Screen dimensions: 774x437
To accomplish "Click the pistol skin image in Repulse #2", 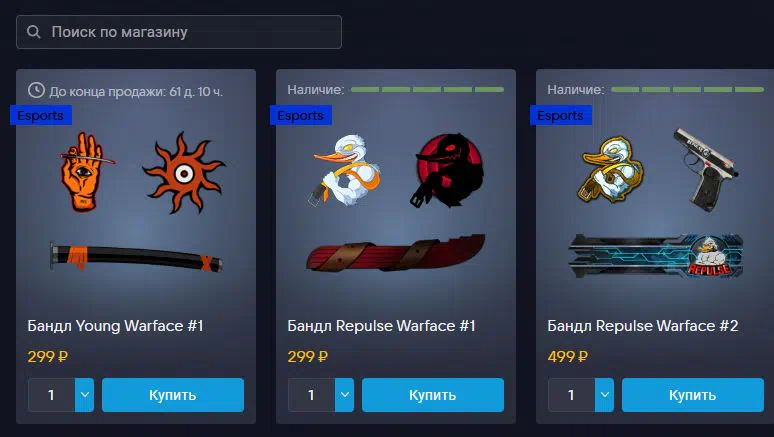I will [705, 169].
